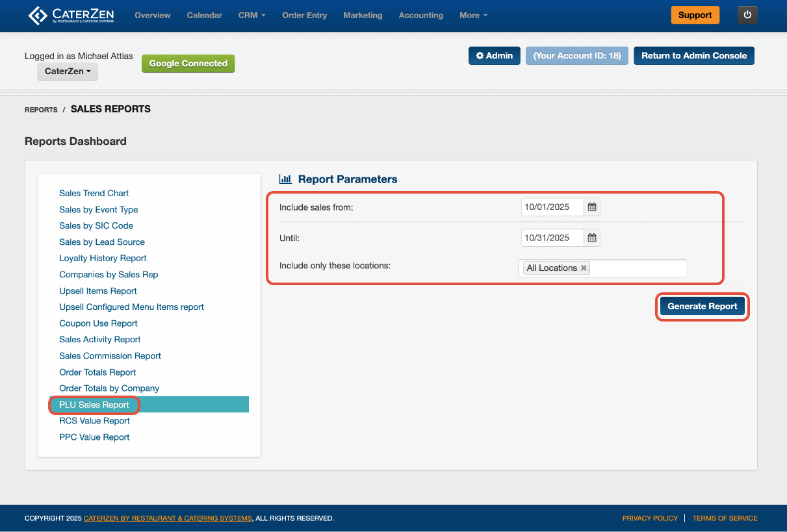The width and height of the screenshot is (787, 532).
Task: Open Order Entry in the navbar
Action: tap(304, 15)
